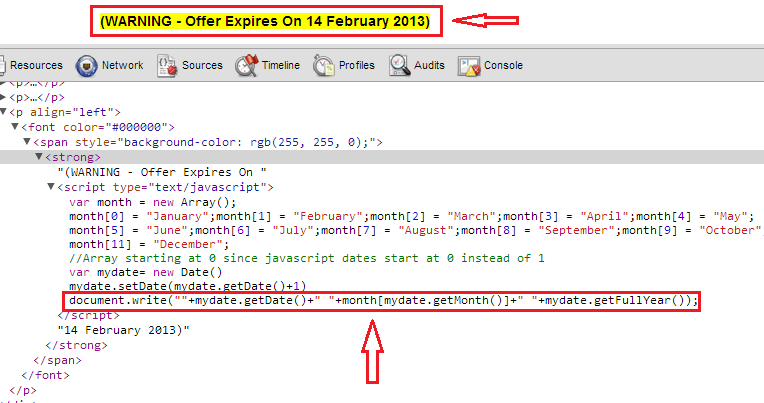Switch to the Profiles tab label
Viewport: 764px width, 403px height.
coord(357,65)
